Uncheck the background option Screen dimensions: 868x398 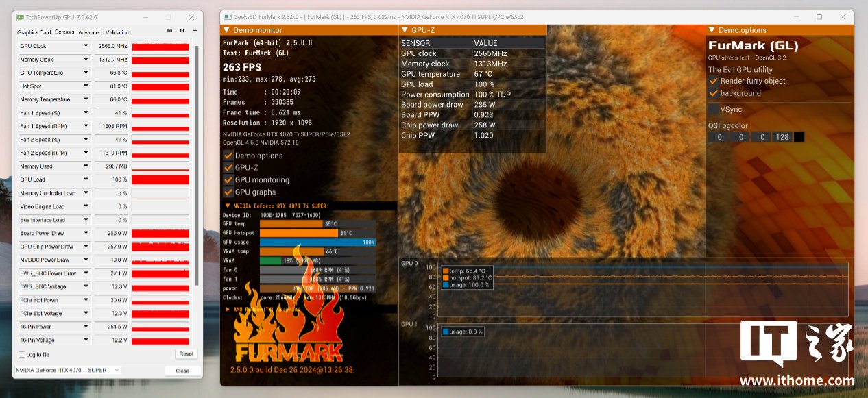(x=713, y=93)
